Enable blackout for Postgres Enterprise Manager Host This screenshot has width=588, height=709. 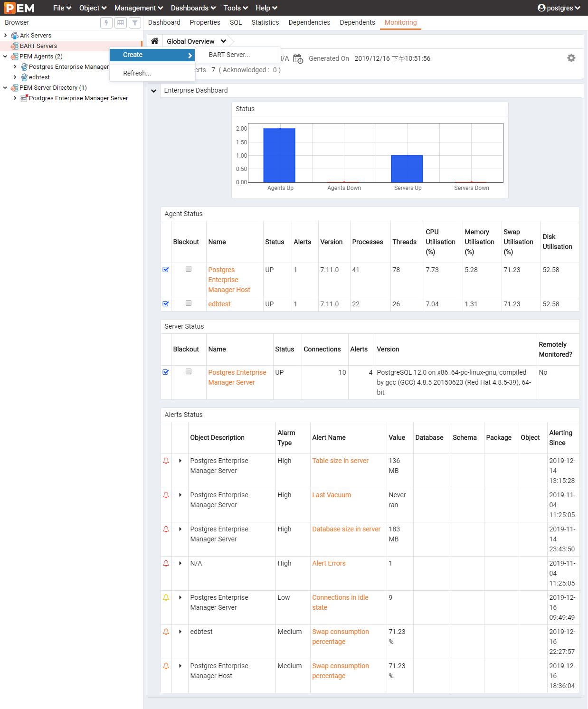tap(189, 269)
